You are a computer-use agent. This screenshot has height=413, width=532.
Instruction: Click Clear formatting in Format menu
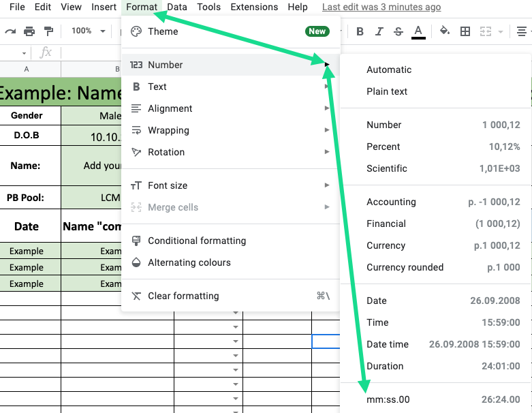click(183, 296)
